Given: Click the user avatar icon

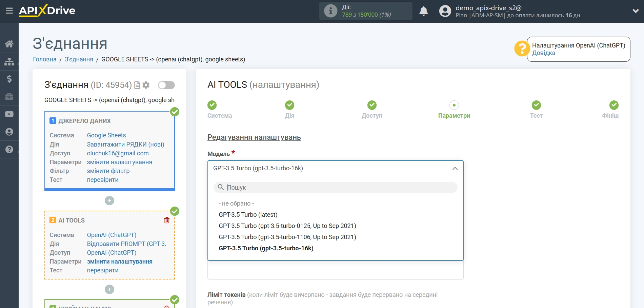Looking at the screenshot, I should 445,11.
